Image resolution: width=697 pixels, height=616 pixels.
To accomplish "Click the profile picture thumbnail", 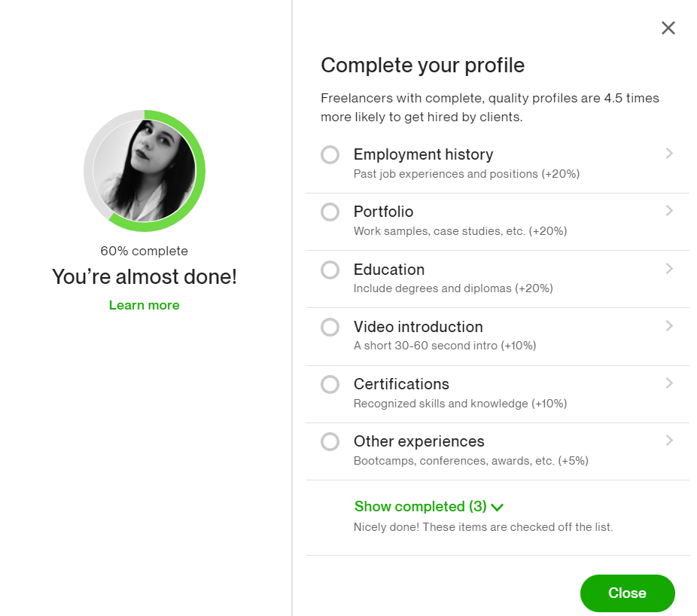I will pos(144,171).
